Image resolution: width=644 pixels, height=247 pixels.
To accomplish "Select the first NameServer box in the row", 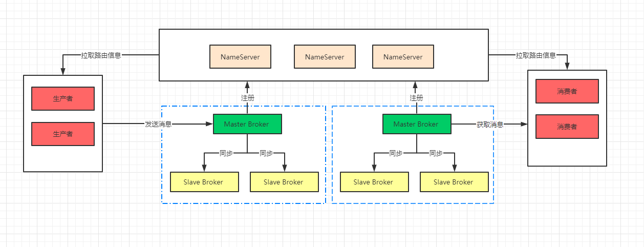I will click(x=240, y=57).
